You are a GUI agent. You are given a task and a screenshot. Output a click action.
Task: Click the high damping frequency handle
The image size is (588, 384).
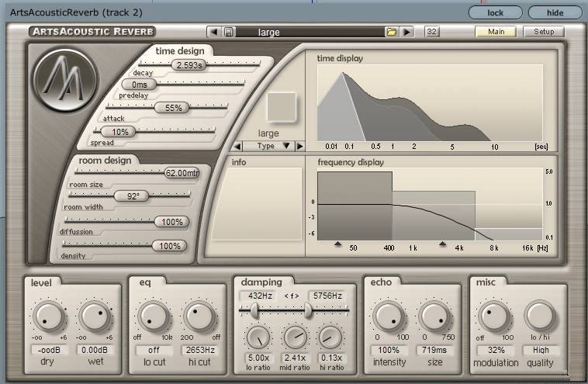(x=308, y=310)
